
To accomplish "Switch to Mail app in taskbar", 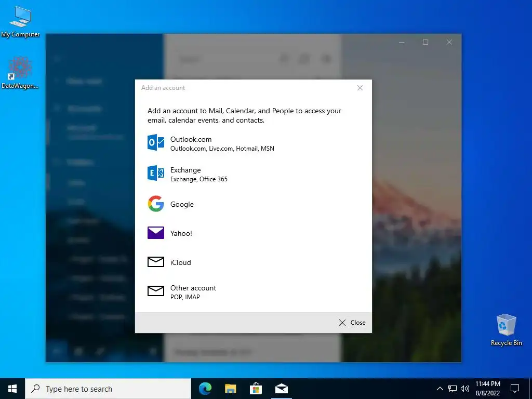I will (281, 389).
